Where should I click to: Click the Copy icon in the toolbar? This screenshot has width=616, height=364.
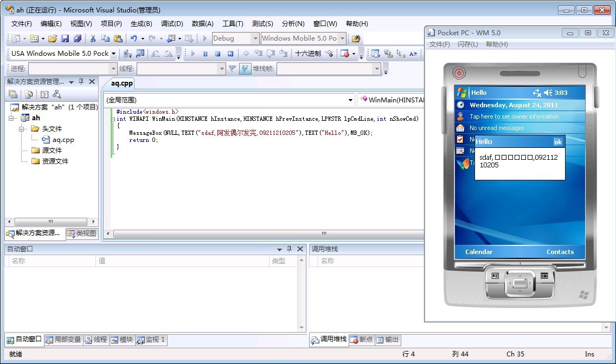[105, 38]
